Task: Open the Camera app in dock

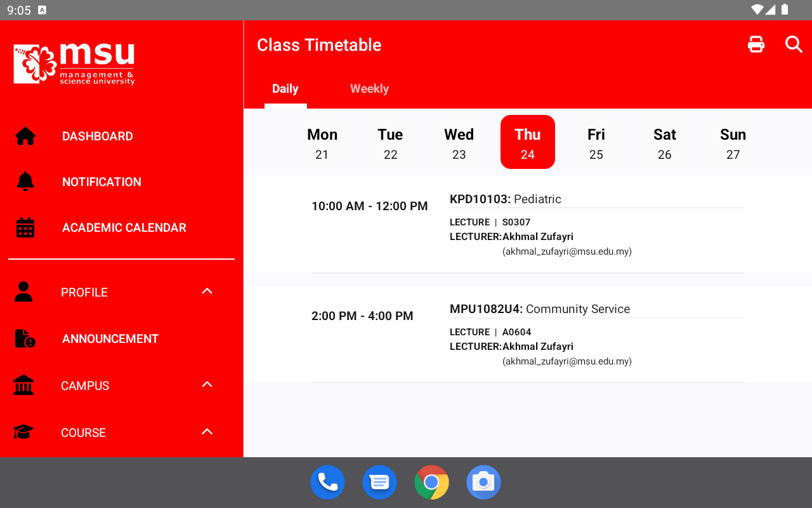Action: 483,483
